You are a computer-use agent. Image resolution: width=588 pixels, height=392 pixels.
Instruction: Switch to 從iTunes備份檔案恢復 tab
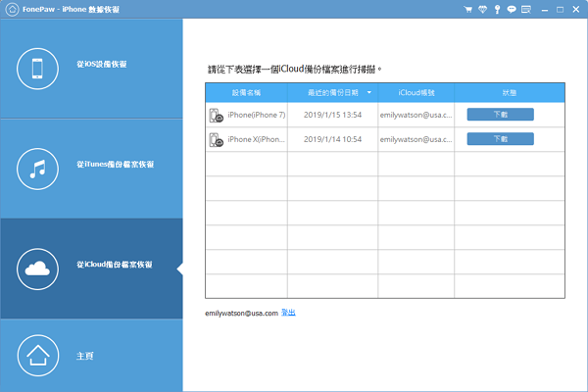[x=115, y=165]
